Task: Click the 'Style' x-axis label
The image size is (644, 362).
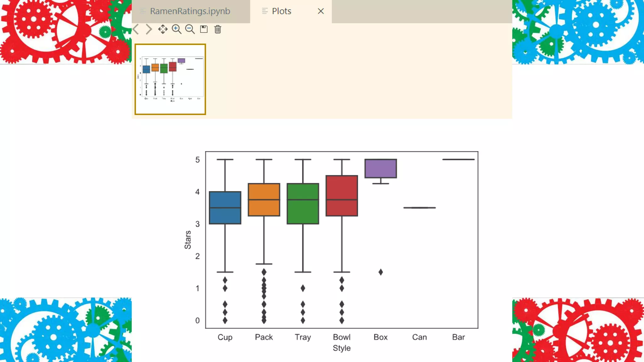Action: [x=342, y=348]
